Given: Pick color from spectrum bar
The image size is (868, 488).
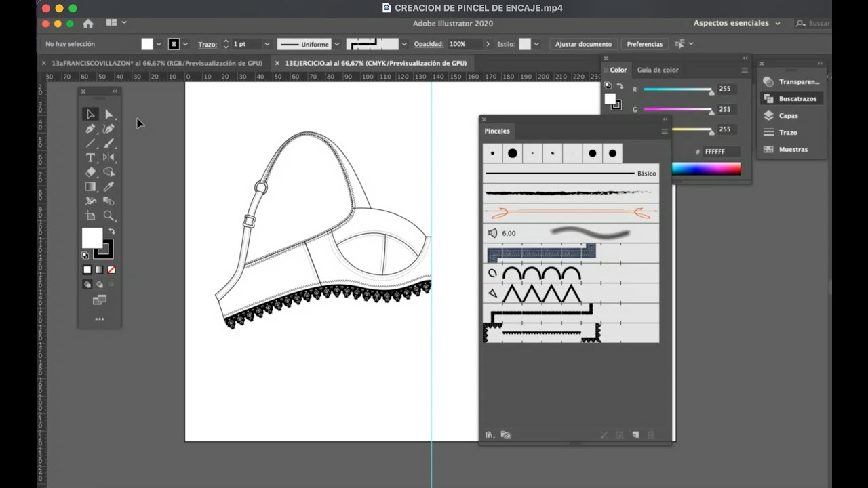Looking at the screenshot, I should pyautogui.click(x=706, y=169).
